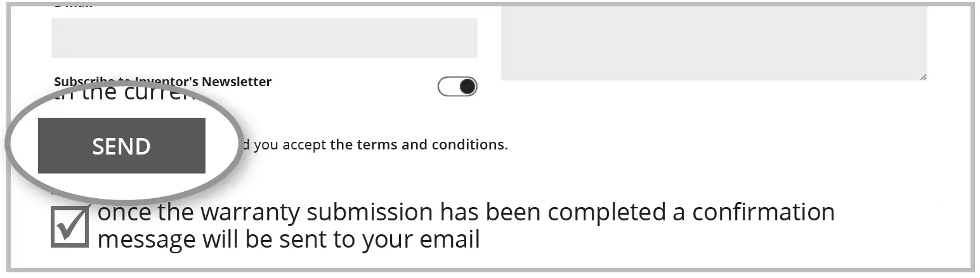Open the terms and conditions link

419,144
